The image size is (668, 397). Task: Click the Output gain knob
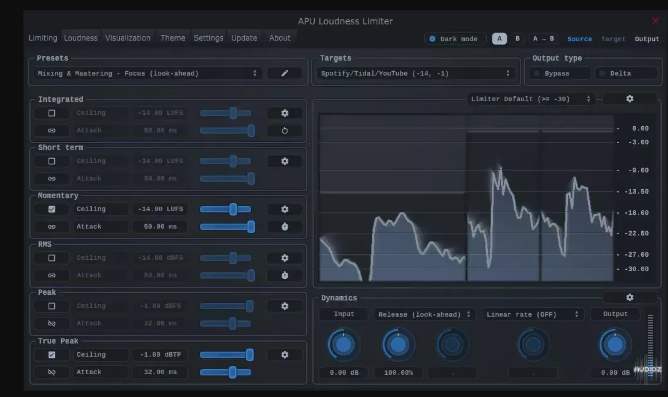click(x=615, y=344)
